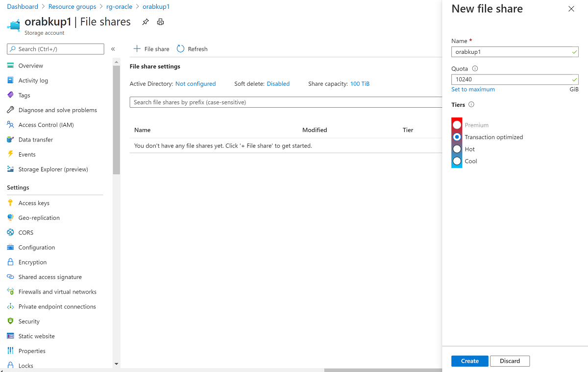Click the CORS icon in Settings

click(x=11, y=232)
